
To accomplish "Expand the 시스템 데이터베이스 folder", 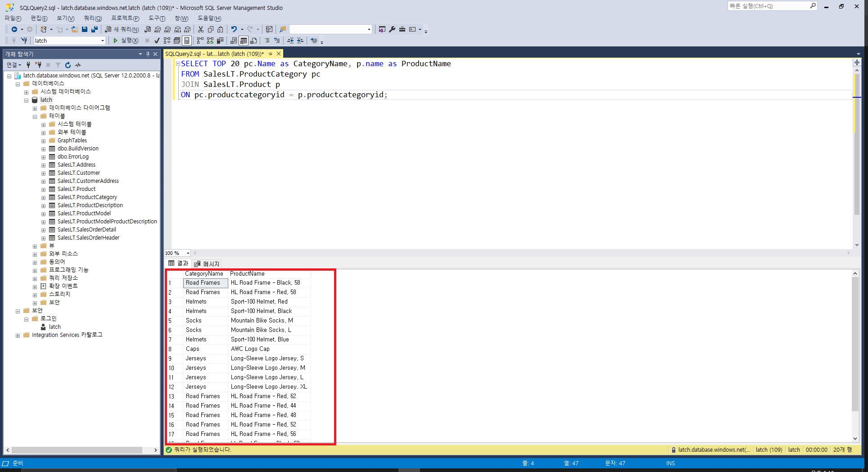I will pos(26,92).
